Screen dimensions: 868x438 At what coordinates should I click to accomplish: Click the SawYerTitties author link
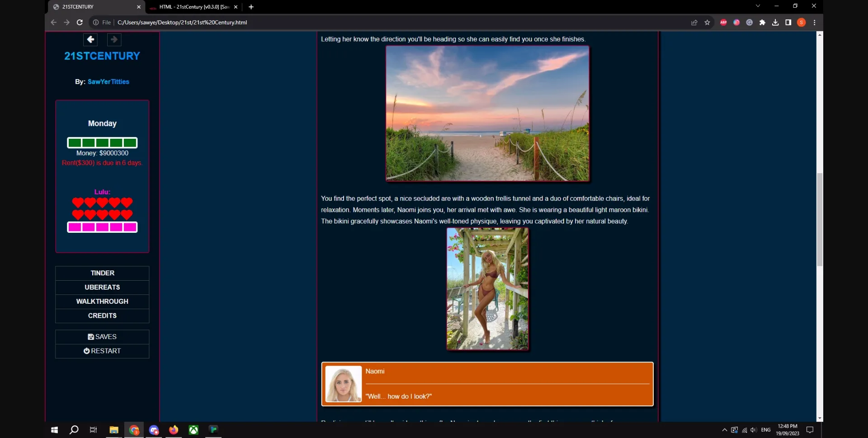pyautogui.click(x=108, y=82)
